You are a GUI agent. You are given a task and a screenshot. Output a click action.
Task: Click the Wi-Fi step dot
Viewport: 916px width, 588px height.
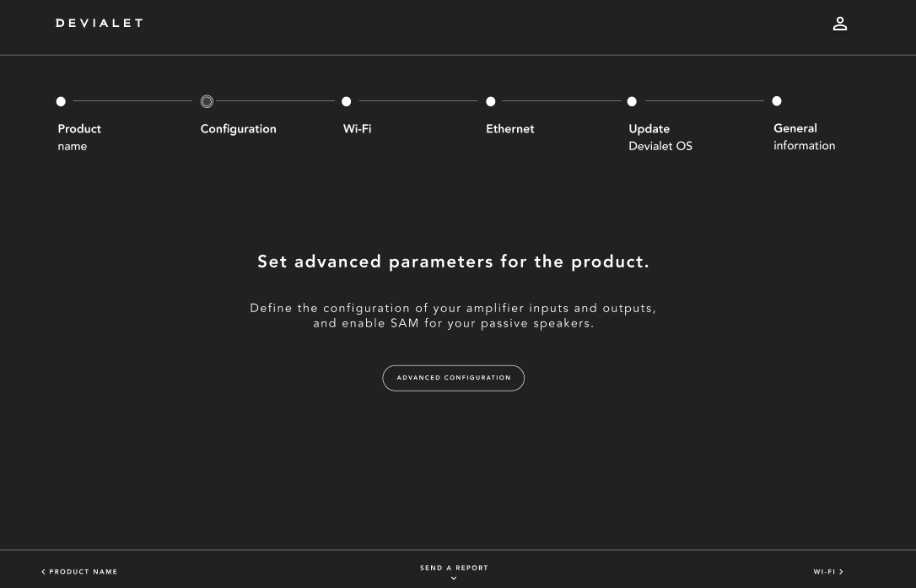(346, 101)
